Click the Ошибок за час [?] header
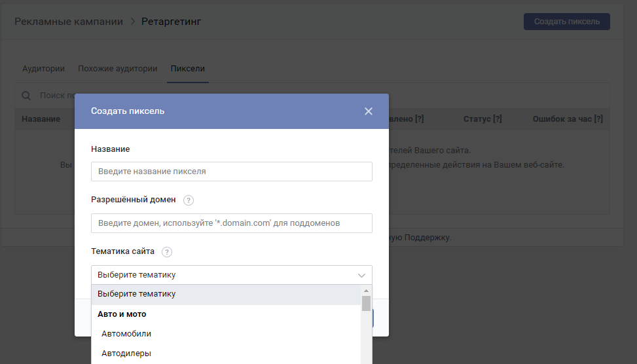This screenshot has height=364, width=637. point(567,119)
